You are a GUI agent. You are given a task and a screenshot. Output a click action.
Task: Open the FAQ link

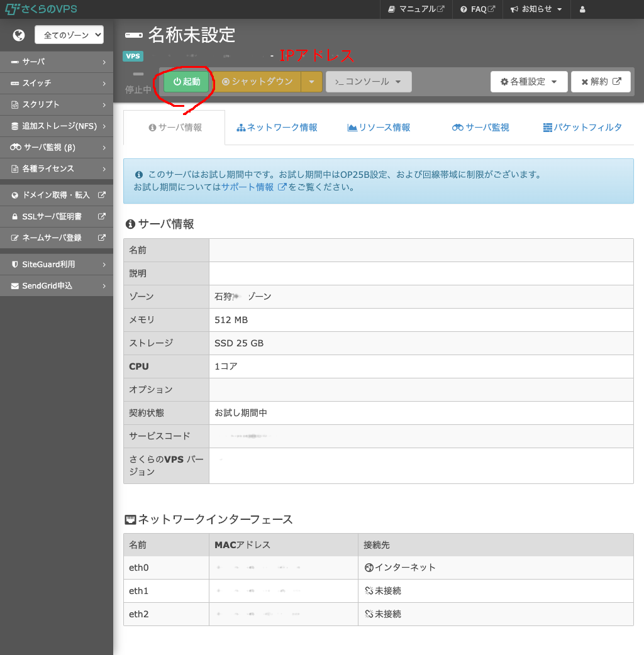pyautogui.click(x=477, y=9)
